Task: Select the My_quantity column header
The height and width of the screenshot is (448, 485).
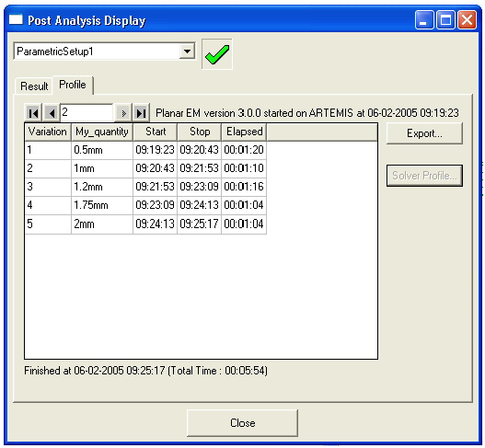Action: [102, 132]
